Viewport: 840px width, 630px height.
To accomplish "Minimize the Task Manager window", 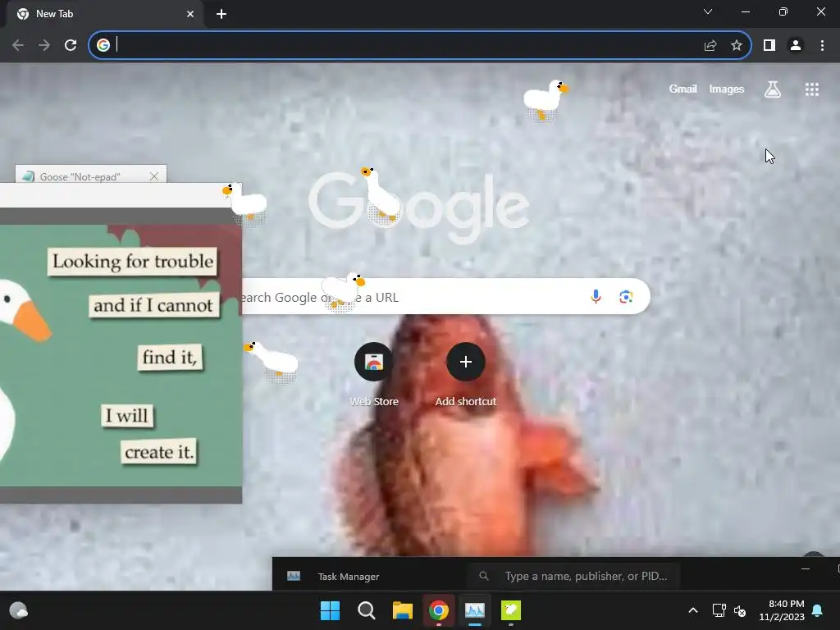I will (x=806, y=568).
